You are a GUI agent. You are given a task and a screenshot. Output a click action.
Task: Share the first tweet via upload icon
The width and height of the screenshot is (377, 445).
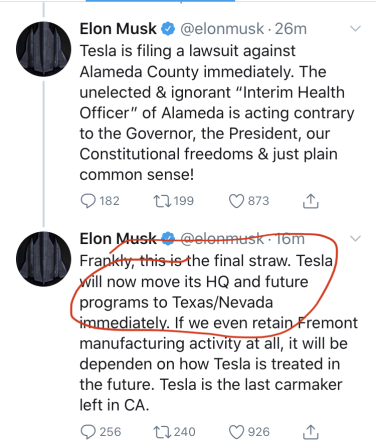click(310, 201)
